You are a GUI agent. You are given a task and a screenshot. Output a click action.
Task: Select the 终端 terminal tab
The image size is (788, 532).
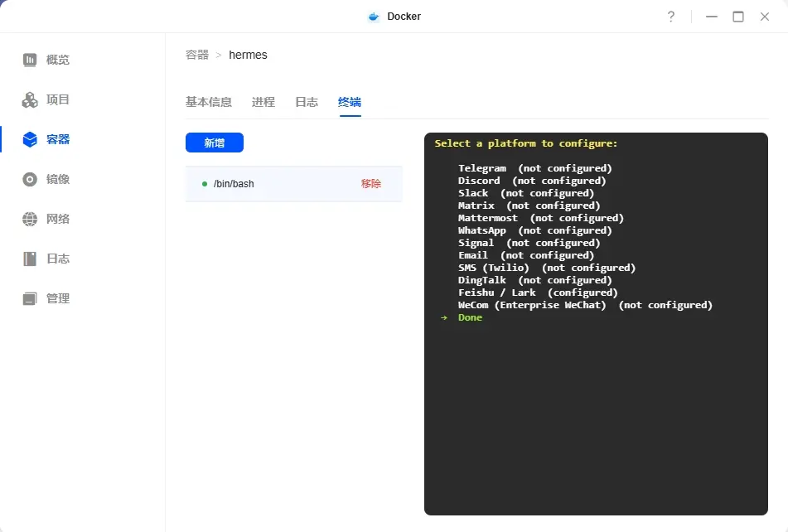point(350,102)
